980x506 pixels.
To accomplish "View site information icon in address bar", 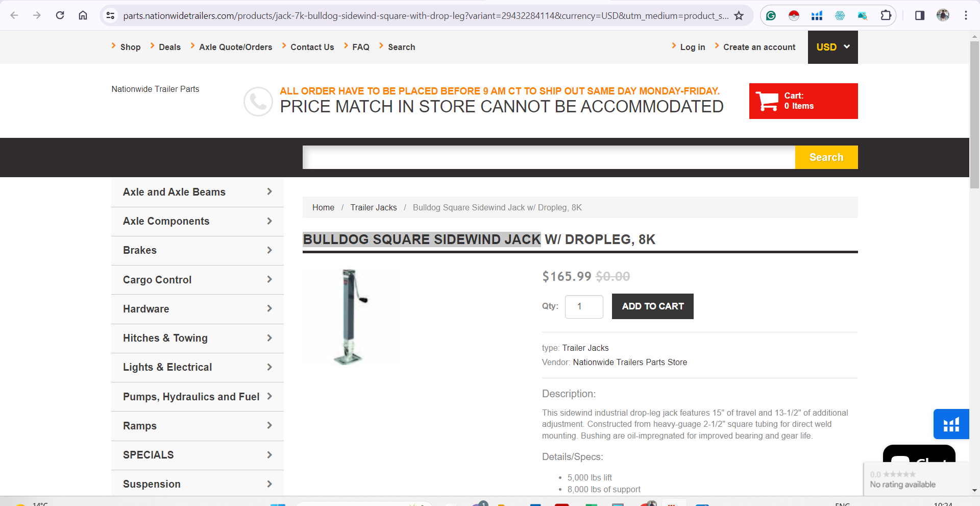I will coord(110,16).
